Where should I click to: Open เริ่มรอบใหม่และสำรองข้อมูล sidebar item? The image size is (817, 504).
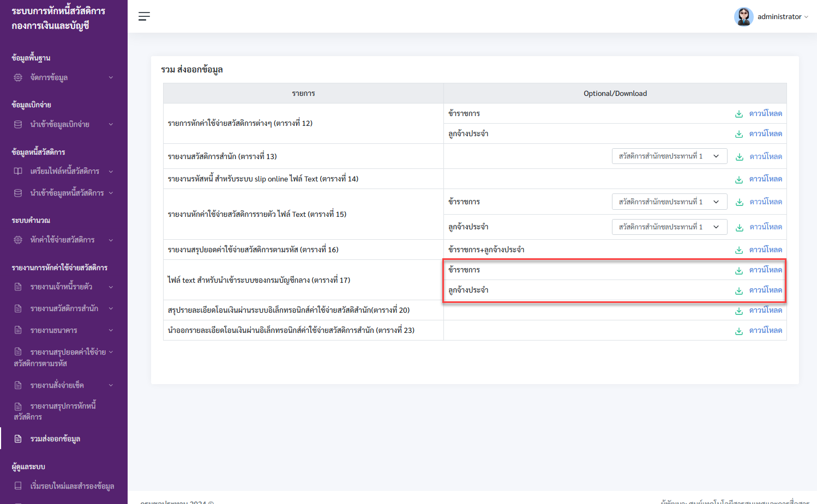[64, 485]
